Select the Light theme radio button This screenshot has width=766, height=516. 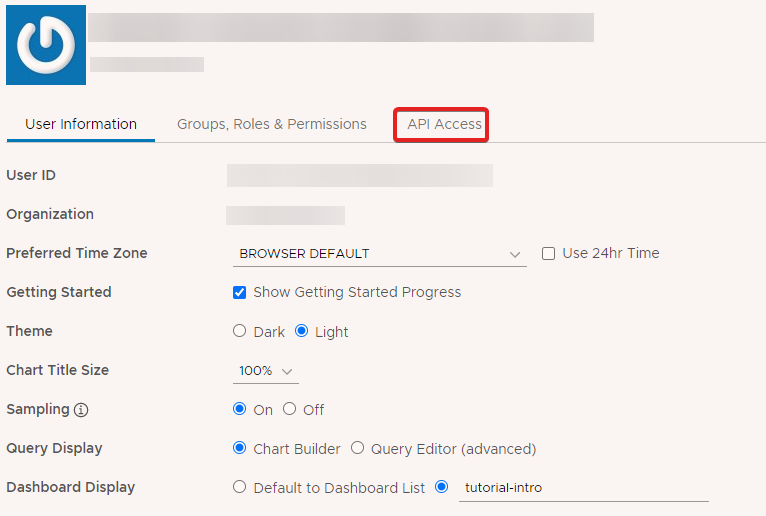301,331
